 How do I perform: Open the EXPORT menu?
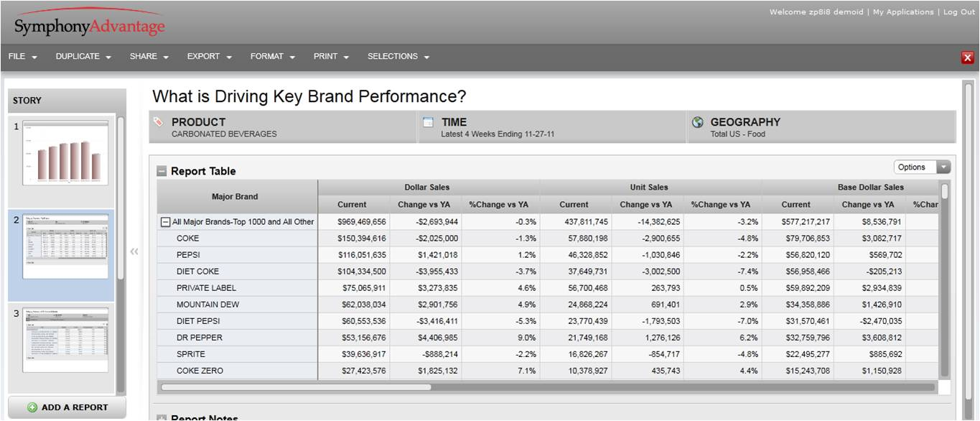tap(209, 57)
